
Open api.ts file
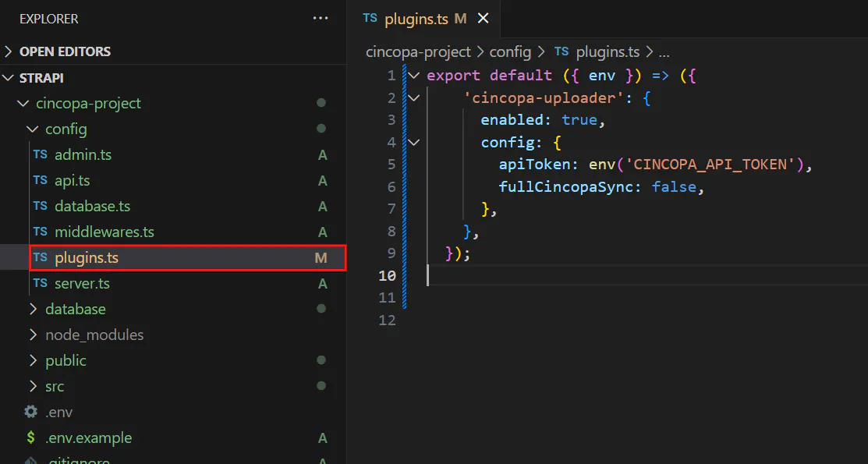click(x=173, y=180)
